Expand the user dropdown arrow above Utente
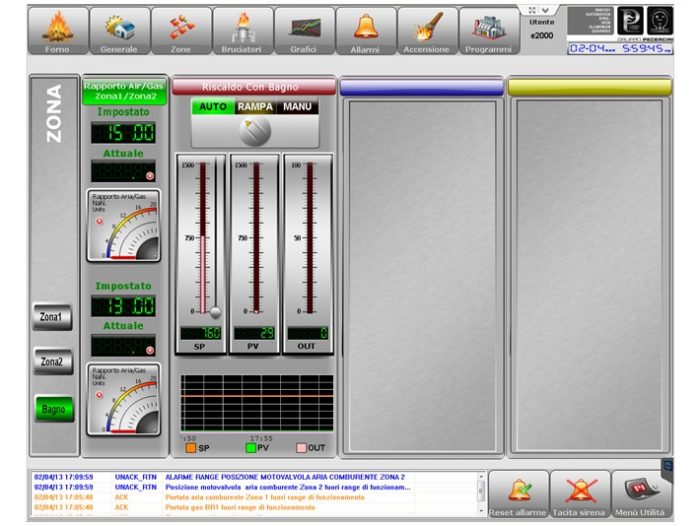The height and width of the screenshot is (526, 700). coord(545,10)
